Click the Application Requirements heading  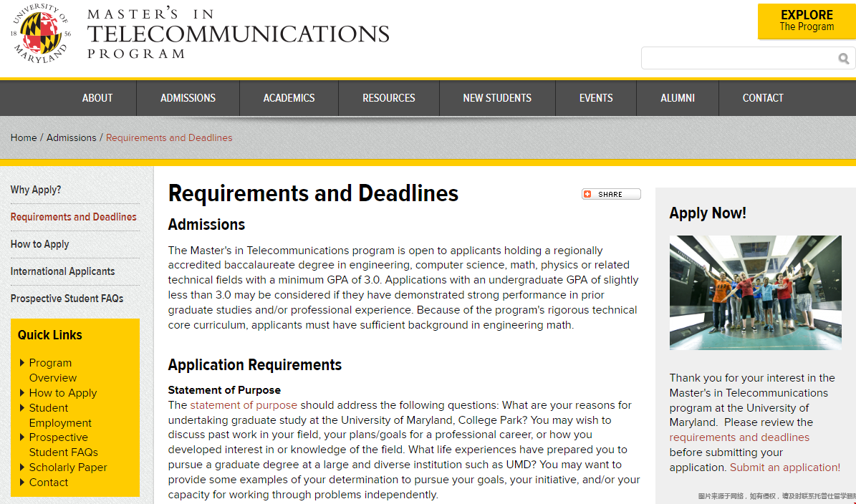(x=255, y=365)
